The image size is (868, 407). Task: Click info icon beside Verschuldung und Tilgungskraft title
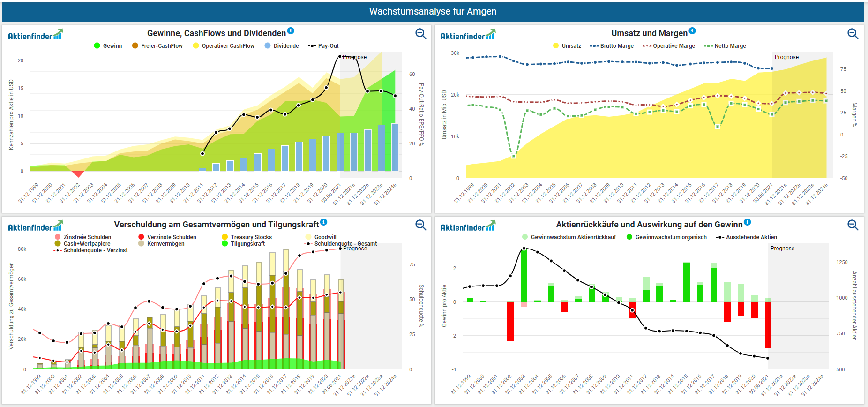323,222
